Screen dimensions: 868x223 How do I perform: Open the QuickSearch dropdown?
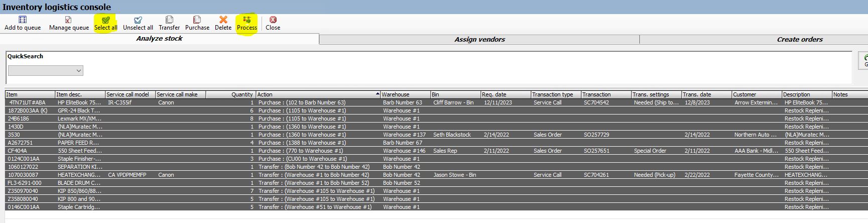tap(46, 71)
